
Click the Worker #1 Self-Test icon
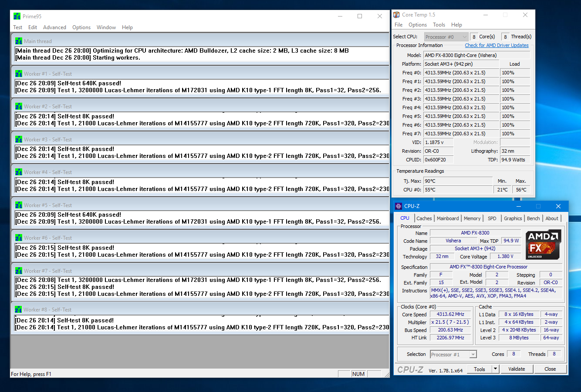(19, 74)
